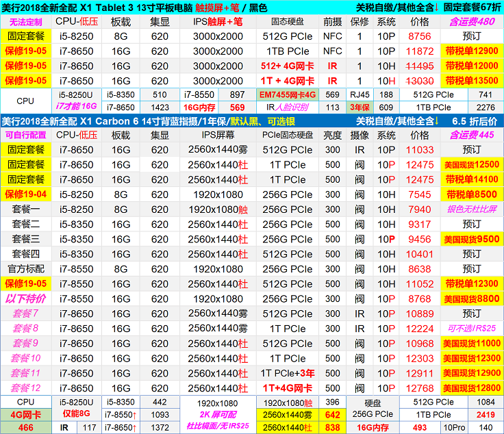Select the '带税单12900' yellow cell

(472, 51)
